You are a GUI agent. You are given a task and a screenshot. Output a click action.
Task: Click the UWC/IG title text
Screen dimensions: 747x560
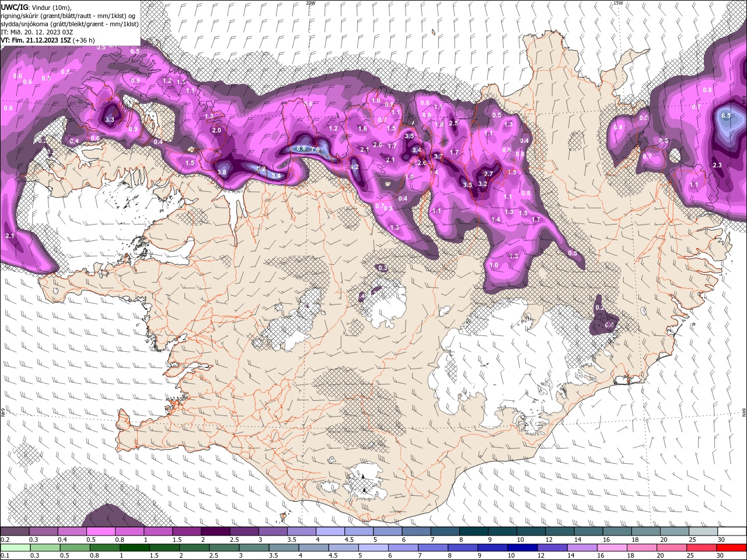click(x=15, y=7)
